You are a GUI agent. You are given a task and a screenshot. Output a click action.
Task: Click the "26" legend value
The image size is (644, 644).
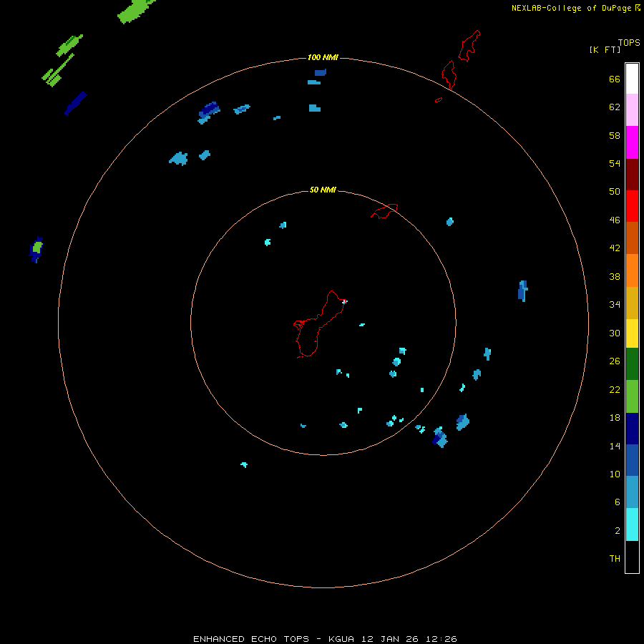coord(615,361)
